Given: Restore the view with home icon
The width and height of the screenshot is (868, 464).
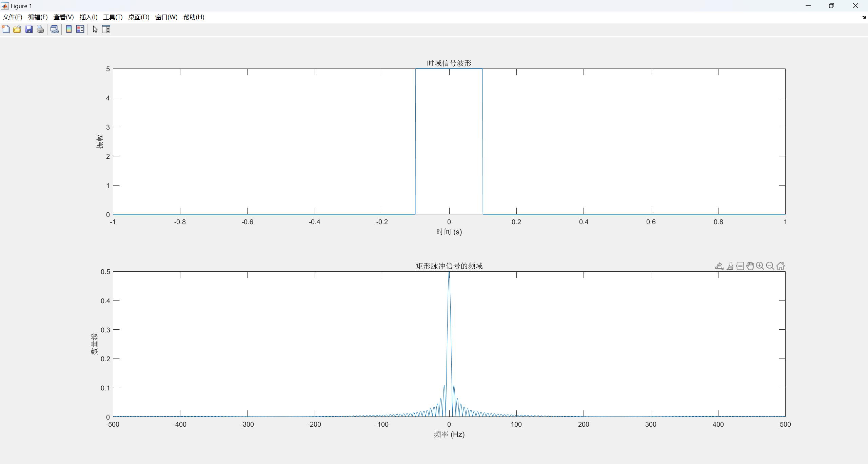Looking at the screenshot, I should point(781,266).
